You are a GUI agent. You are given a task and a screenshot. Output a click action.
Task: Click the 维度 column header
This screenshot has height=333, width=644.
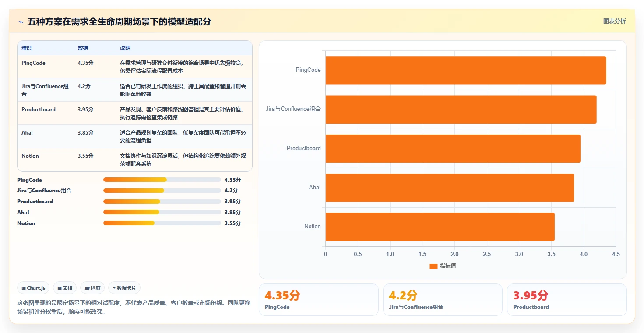[27, 48]
